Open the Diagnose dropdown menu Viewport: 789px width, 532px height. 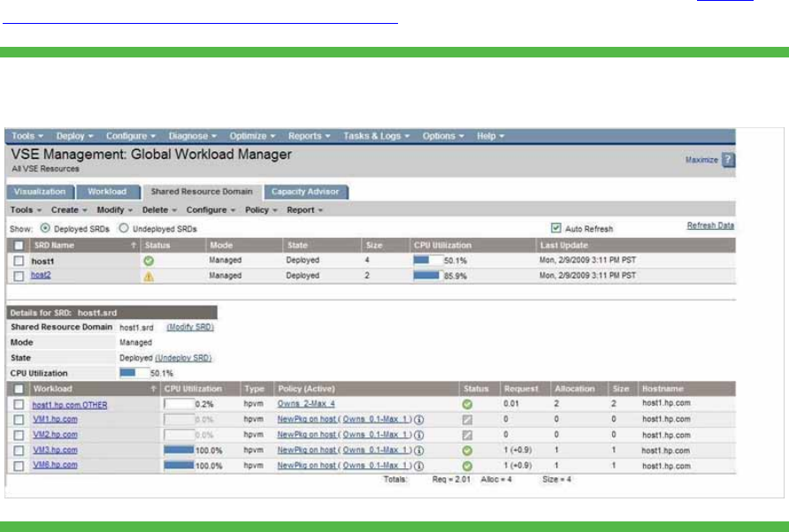(x=192, y=136)
